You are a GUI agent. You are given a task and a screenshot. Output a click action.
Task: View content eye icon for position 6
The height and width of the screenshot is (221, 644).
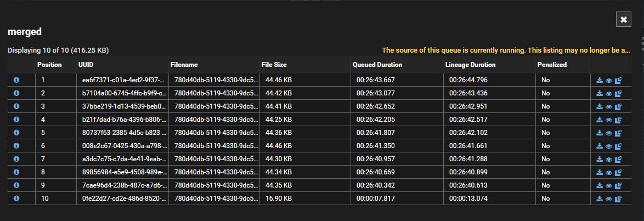[x=609, y=146]
